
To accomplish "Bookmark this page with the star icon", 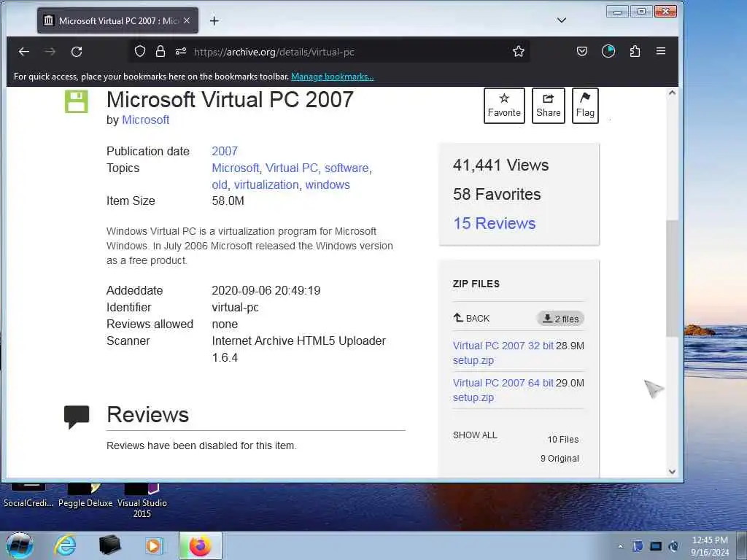I will point(519,52).
